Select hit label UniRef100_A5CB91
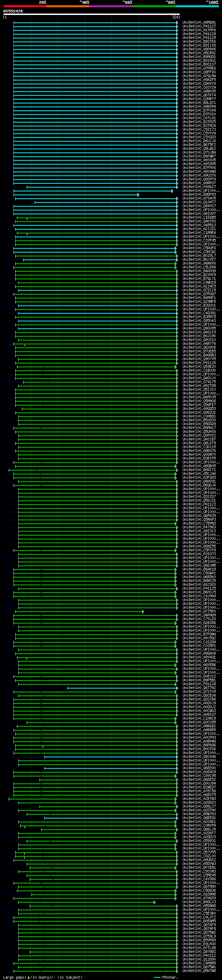222x980 pixels. 199,53
